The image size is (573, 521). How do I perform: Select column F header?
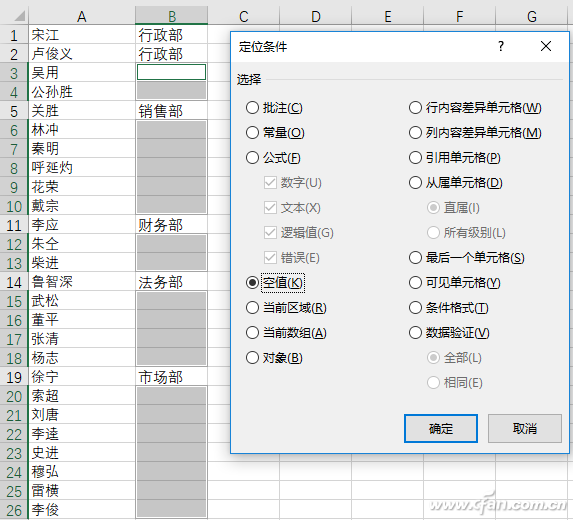click(460, 16)
